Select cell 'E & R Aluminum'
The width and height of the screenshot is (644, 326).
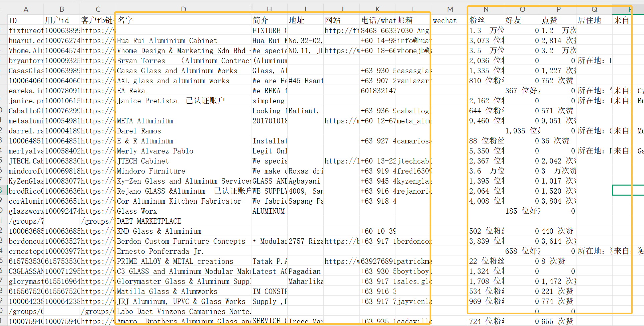tap(184, 141)
